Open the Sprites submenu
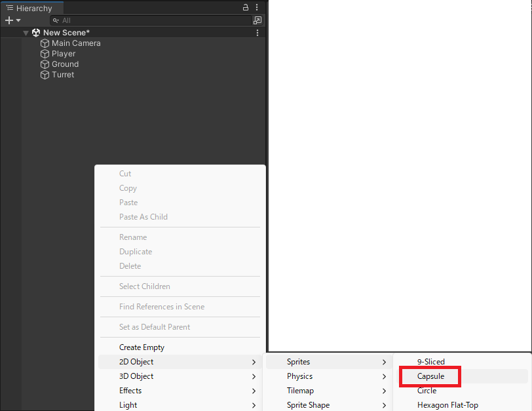 (329, 362)
